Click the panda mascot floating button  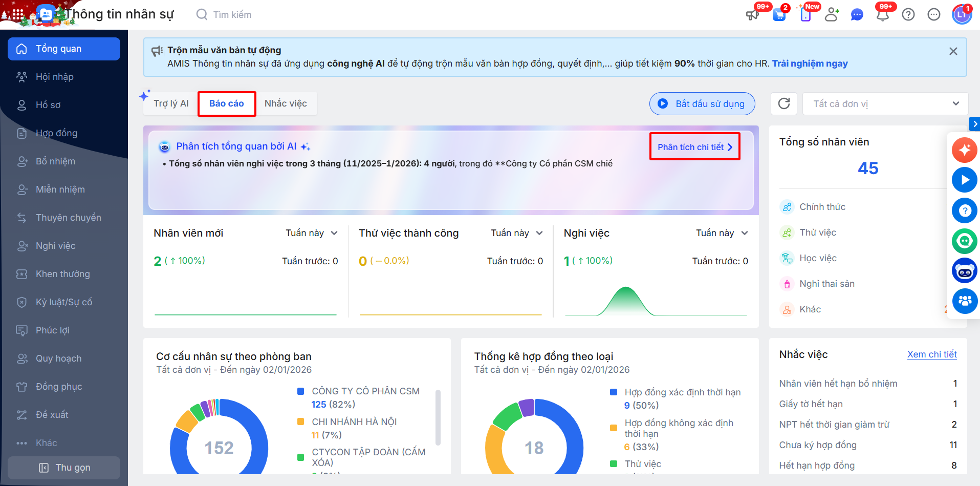pos(965,271)
